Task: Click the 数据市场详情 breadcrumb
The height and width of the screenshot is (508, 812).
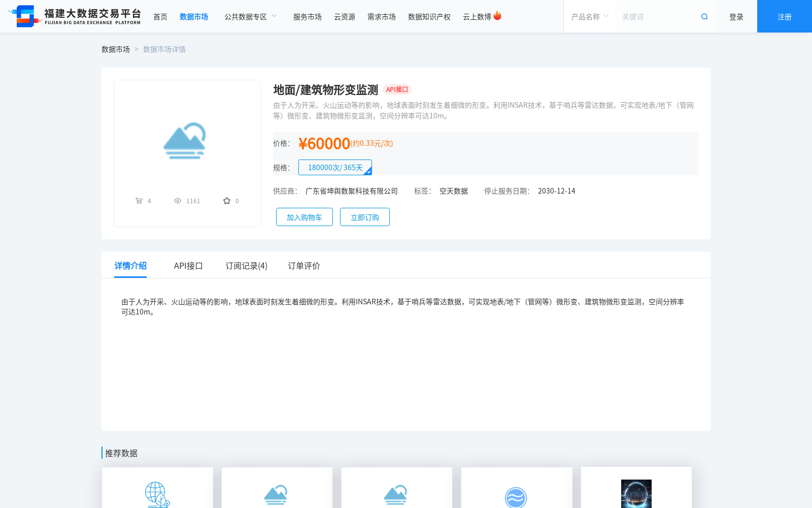Action: [164, 49]
